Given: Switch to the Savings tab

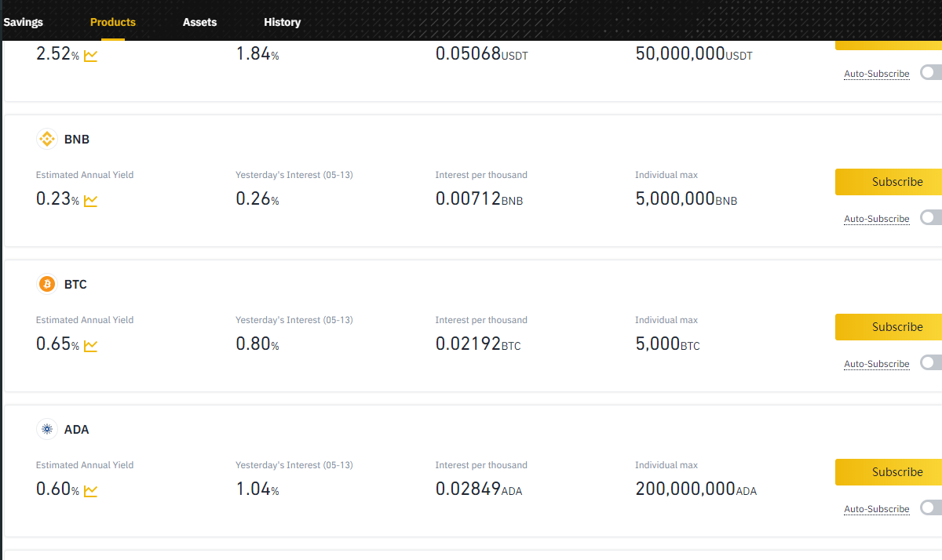Looking at the screenshot, I should click(23, 22).
